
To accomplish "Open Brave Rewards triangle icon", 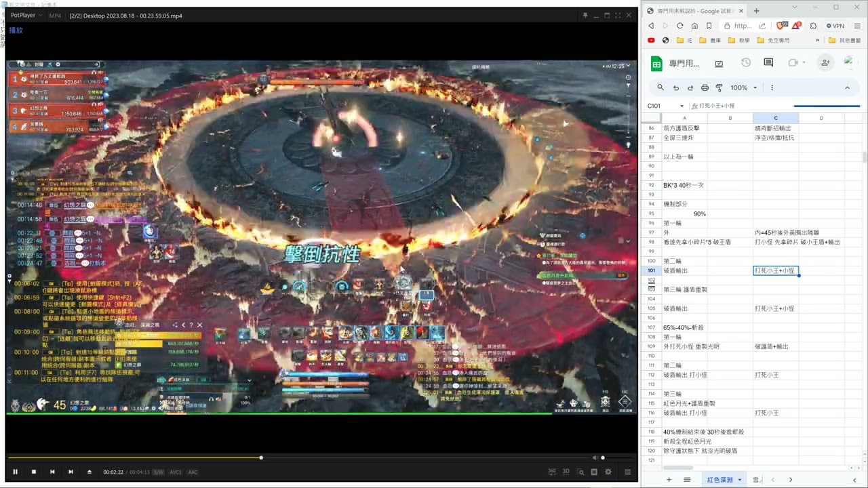I will (797, 26).
